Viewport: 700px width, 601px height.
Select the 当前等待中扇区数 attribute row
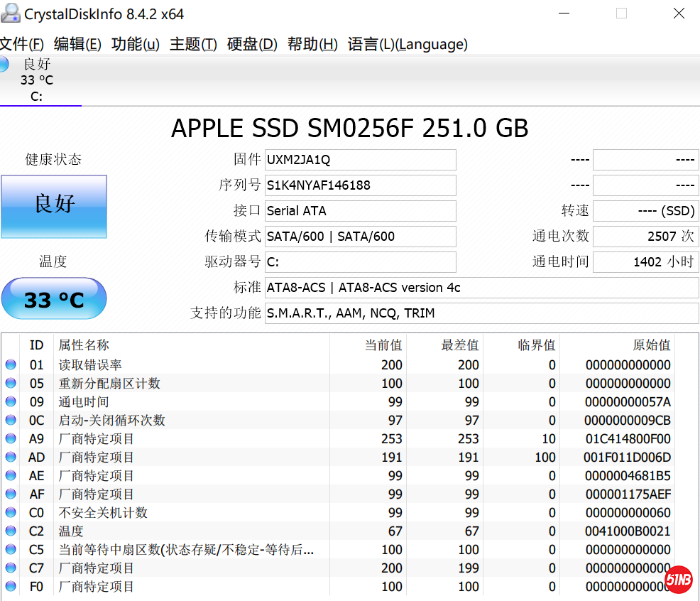pyautogui.click(x=186, y=550)
